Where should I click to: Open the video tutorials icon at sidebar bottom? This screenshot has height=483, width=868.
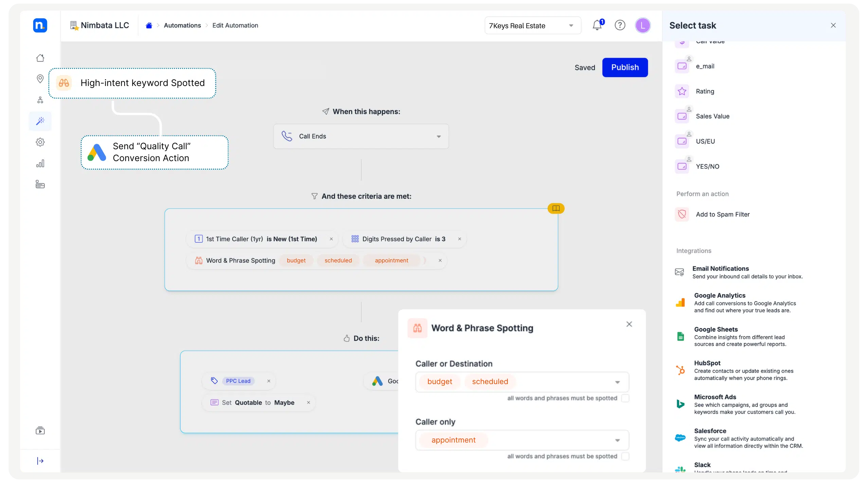tap(40, 430)
